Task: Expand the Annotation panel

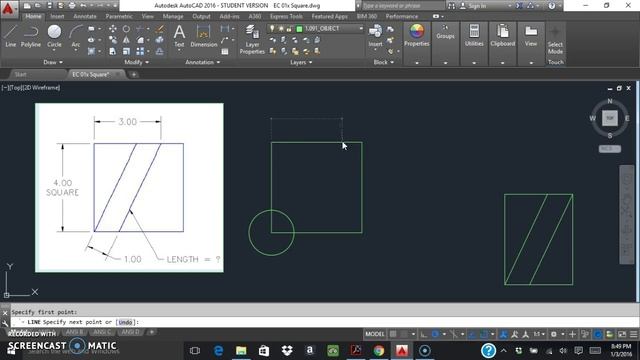Action: pos(202,62)
